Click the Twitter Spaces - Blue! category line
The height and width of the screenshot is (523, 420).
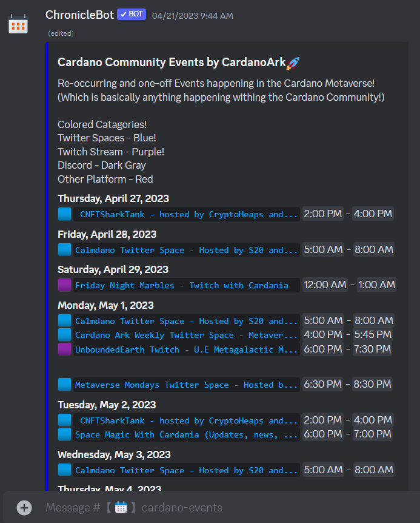[107, 138]
